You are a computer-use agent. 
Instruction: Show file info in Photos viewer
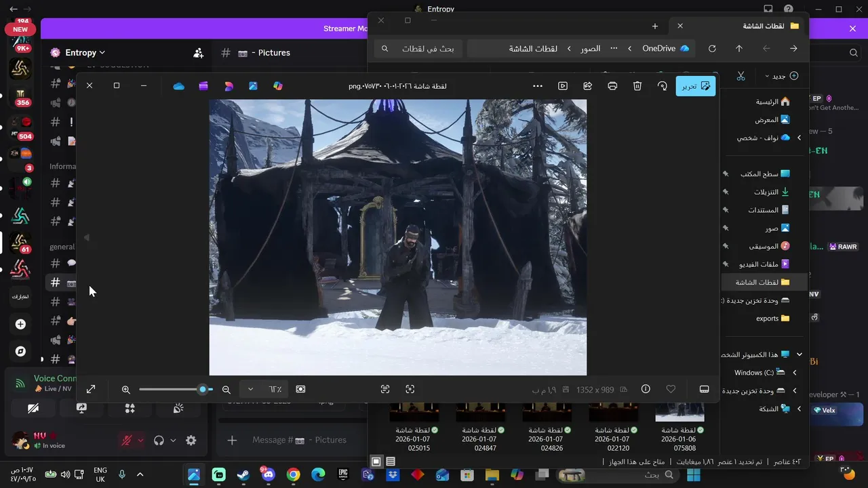click(646, 389)
